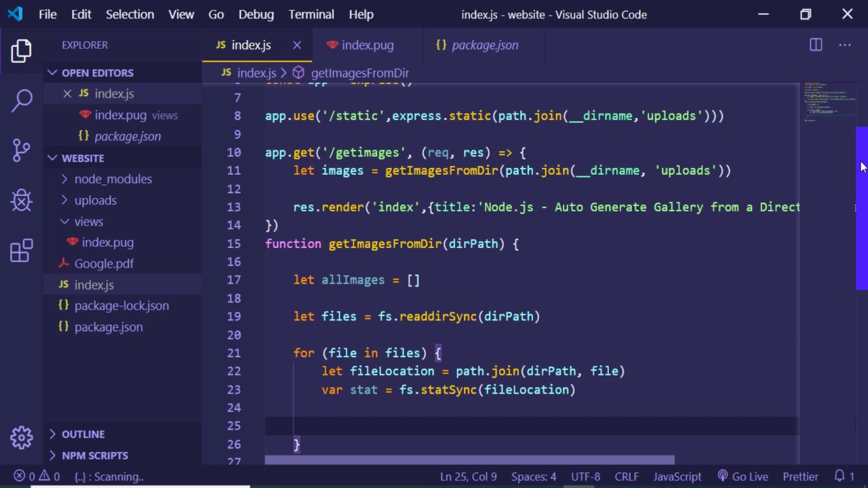Screen dimensions: 868x488
Task: Open the Source Control view
Action: [x=21, y=150]
